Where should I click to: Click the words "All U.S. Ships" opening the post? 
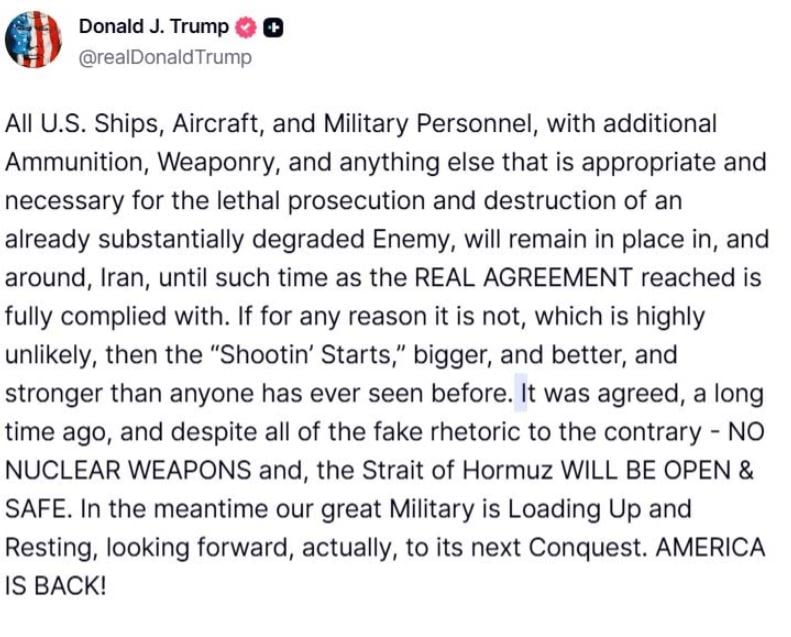pos(77,123)
